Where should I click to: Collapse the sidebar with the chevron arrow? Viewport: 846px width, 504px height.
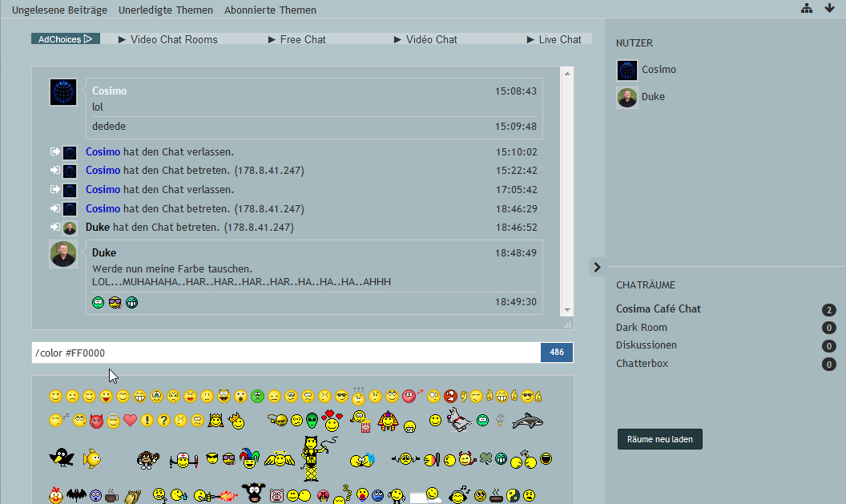tap(597, 267)
